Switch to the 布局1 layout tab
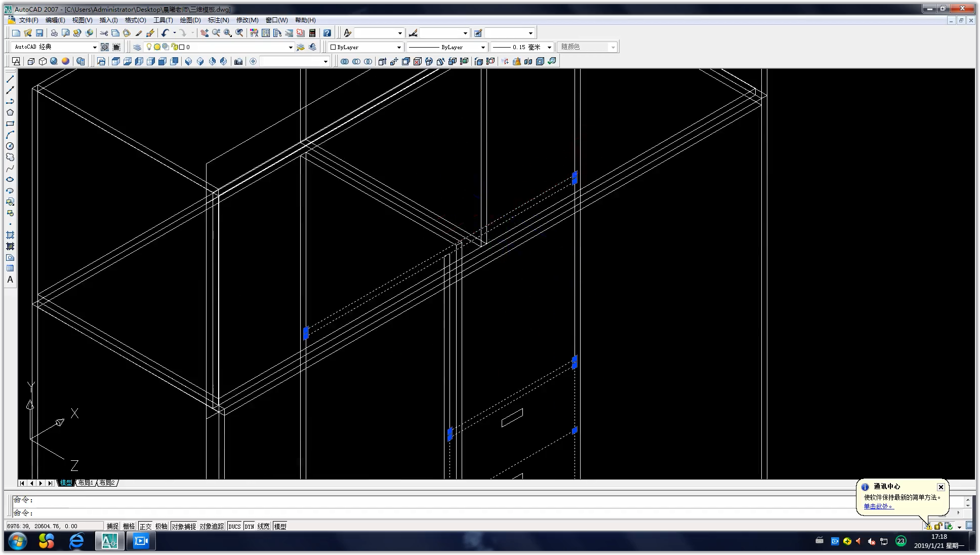Image resolution: width=980 pixels, height=555 pixels. point(86,483)
